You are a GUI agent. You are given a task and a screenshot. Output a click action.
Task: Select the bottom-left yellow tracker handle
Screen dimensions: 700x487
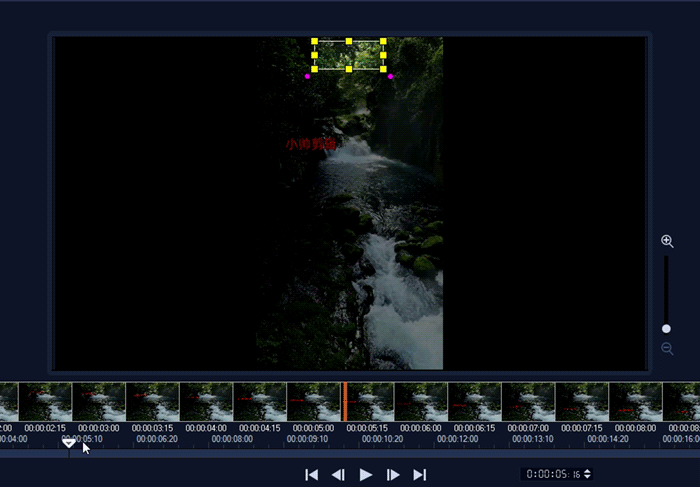pyautogui.click(x=314, y=69)
